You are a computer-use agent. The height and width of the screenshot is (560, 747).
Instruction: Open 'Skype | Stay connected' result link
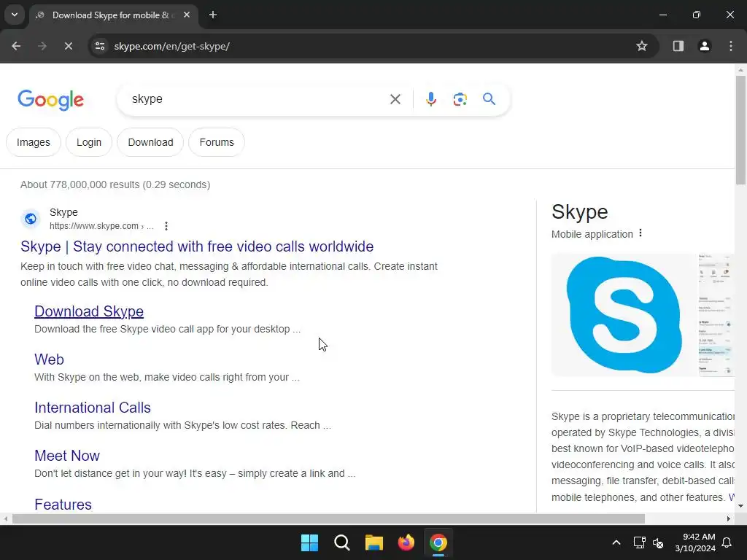(x=197, y=246)
